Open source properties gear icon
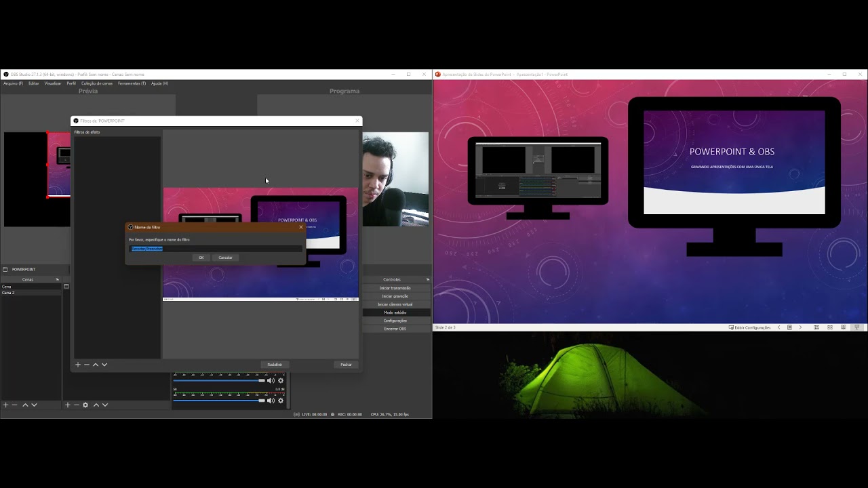The image size is (868, 488). point(85,405)
